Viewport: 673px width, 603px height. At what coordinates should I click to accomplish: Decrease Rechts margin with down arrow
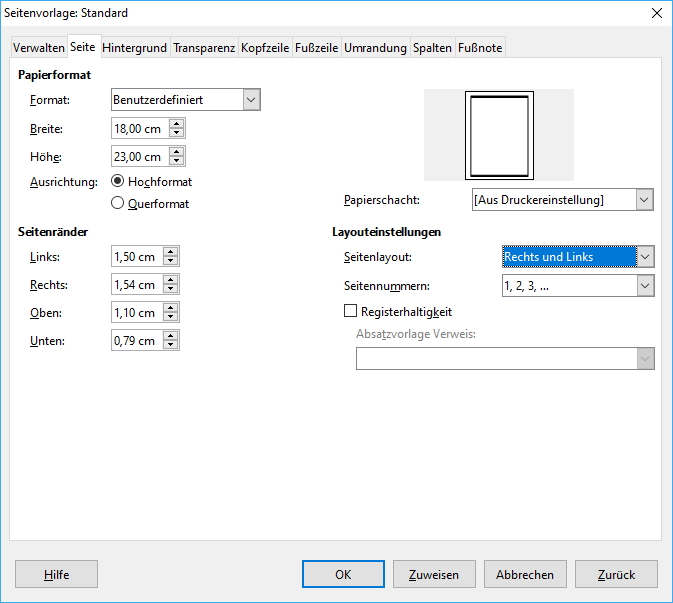171,289
